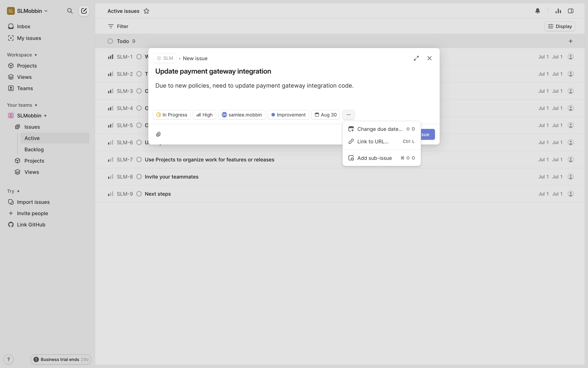The height and width of the screenshot is (368, 588).
Task: Open team Issues in sidebar
Action: (32, 127)
